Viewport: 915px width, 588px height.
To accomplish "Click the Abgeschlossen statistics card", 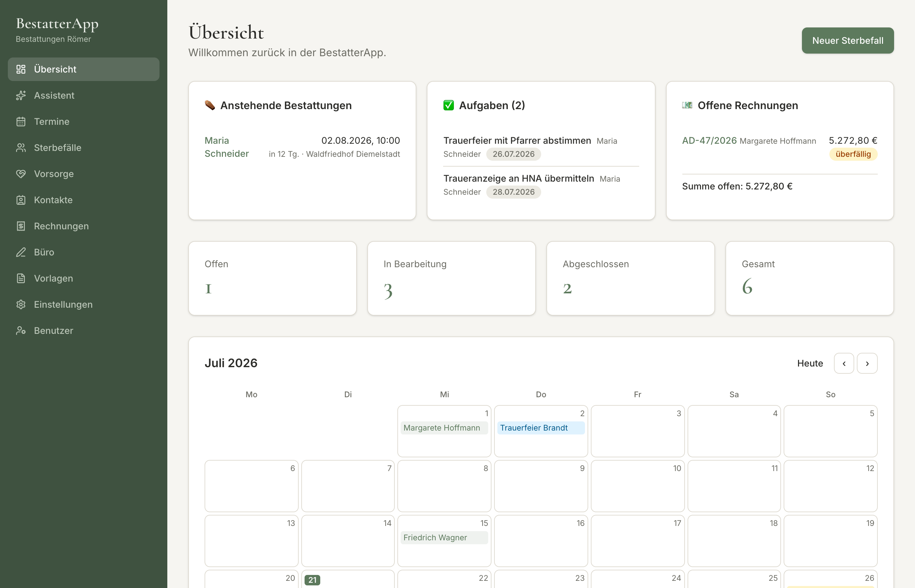I will [630, 278].
